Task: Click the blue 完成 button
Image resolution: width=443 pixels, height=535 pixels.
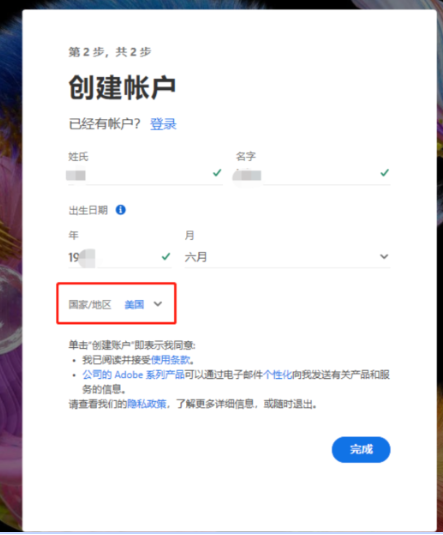Action: 361,449
